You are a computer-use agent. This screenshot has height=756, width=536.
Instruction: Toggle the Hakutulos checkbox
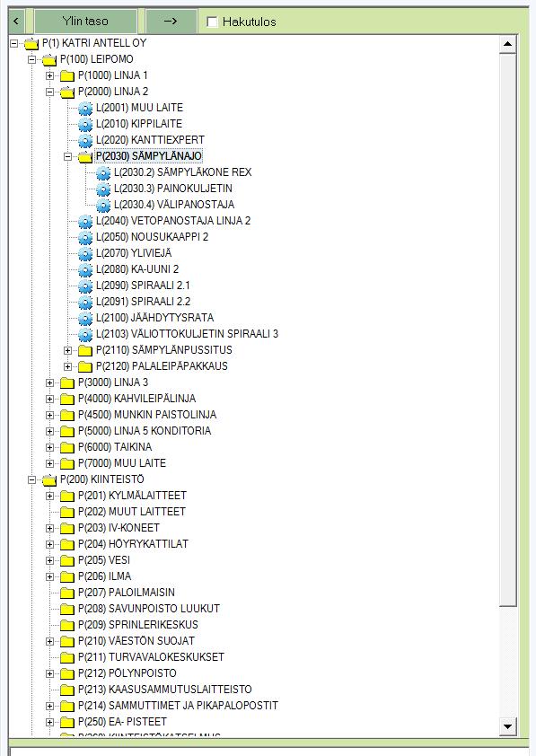click(212, 22)
